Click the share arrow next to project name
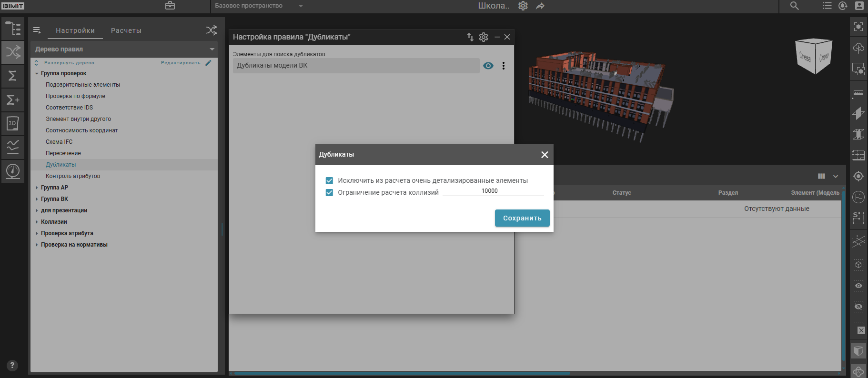Viewport: 868px width, 378px height. click(540, 6)
